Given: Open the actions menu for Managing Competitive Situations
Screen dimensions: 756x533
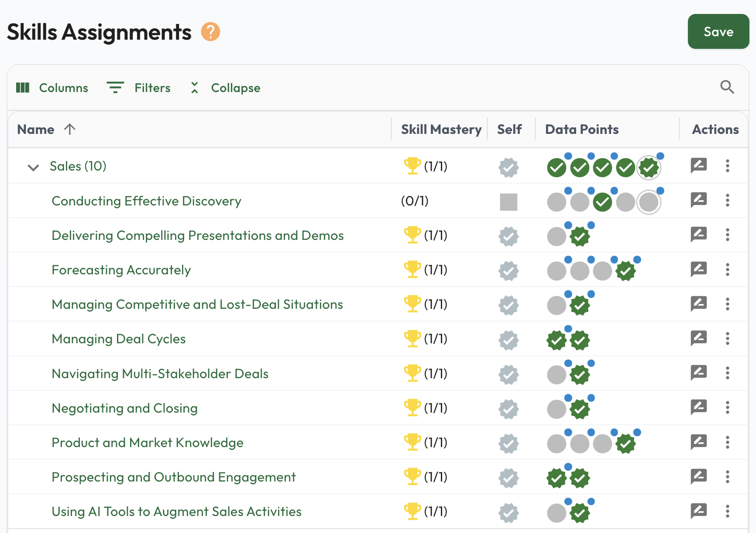Looking at the screenshot, I should tap(728, 304).
